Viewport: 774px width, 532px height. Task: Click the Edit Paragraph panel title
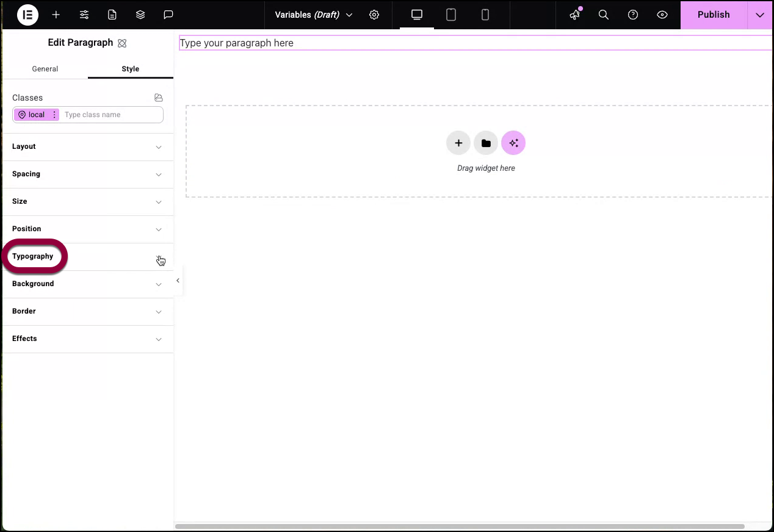pos(81,43)
